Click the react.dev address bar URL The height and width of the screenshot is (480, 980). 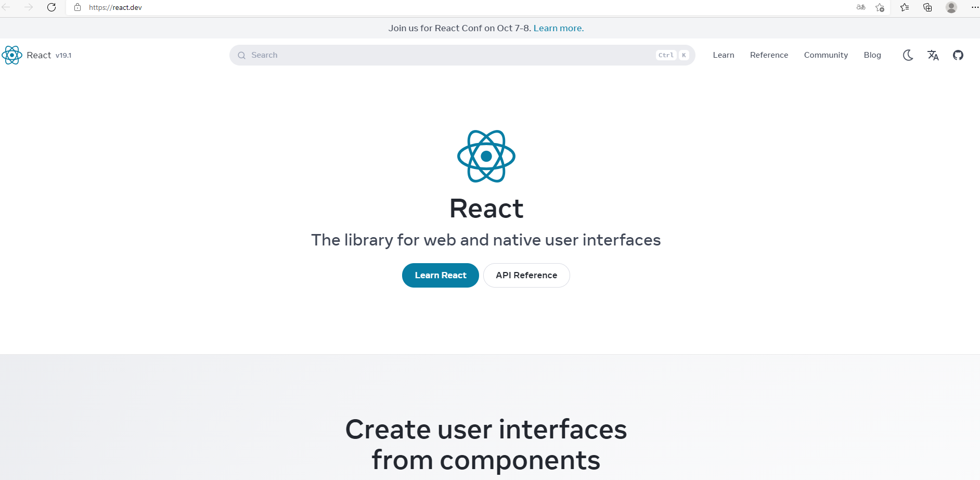tap(115, 7)
